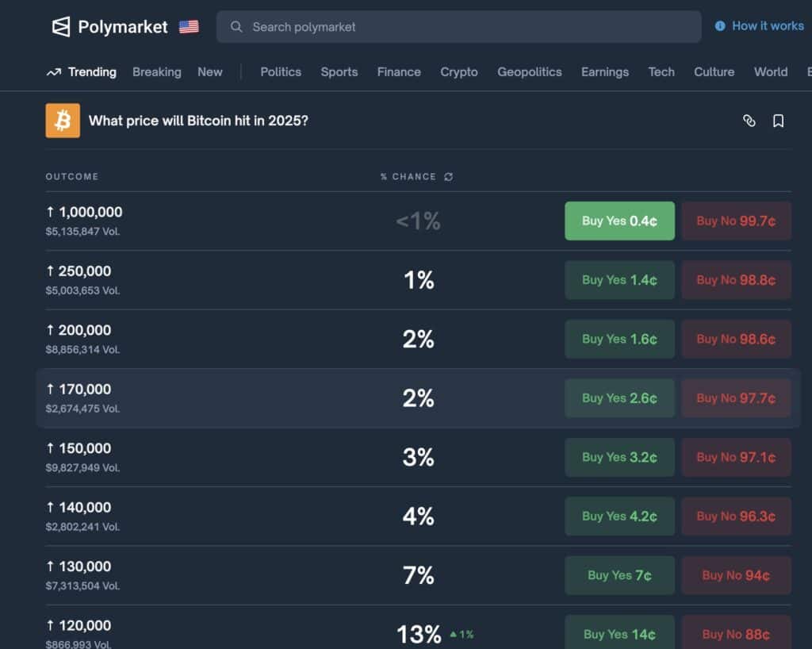The image size is (812, 649).
Task: Switch to the Trending tab
Action: coord(92,72)
